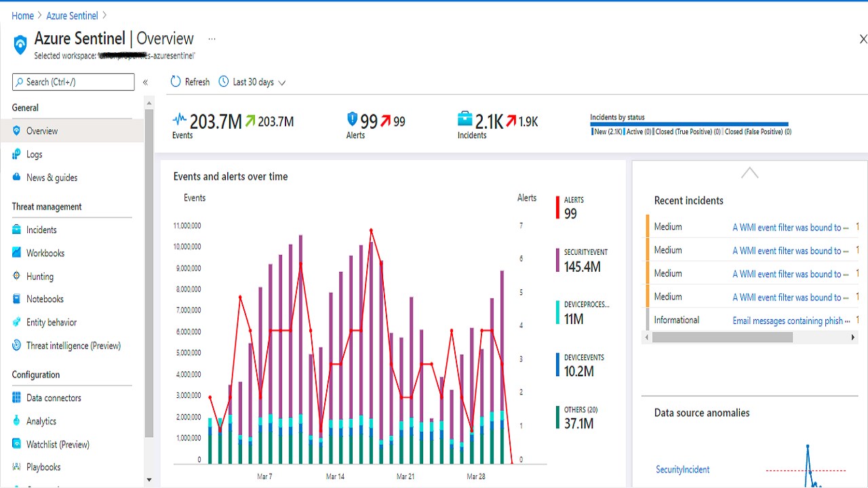Click the sidebar vertical scrollbar

click(x=149, y=272)
